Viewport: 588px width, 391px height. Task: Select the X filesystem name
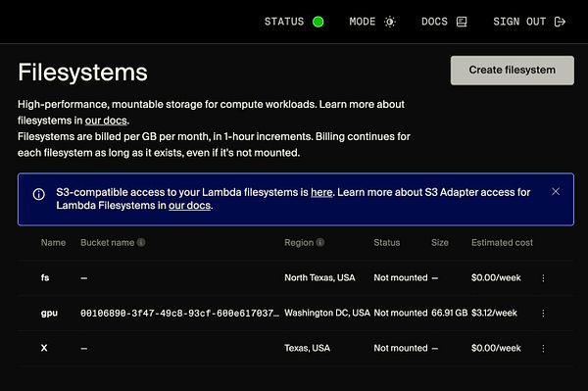pyautogui.click(x=44, y=348)
